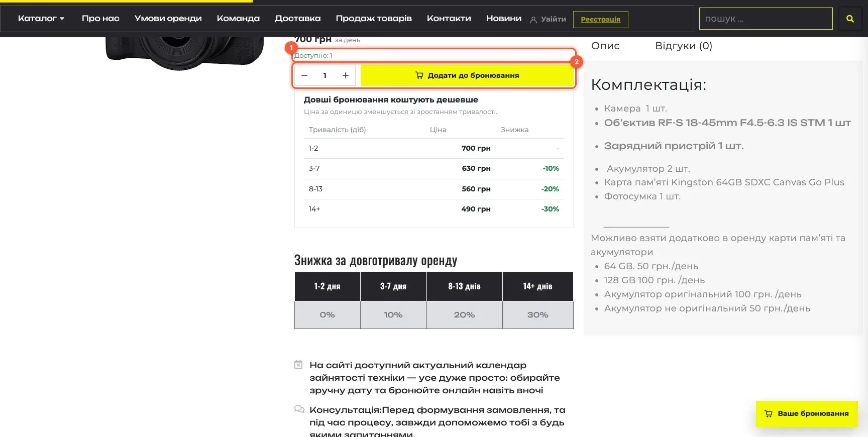Screen dimensions: 868x437
Task: Click the Довші бронювання коштують дешевше heading
Action: 391,99
